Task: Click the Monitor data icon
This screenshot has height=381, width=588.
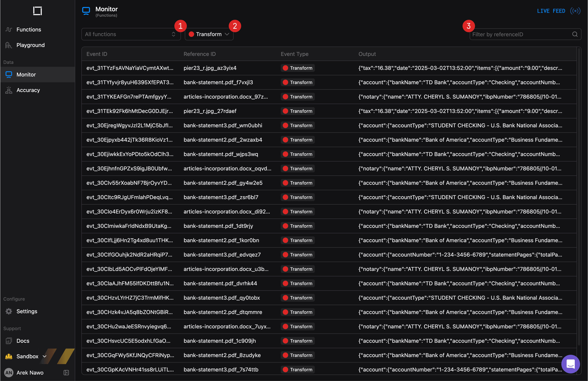Action: pos(9,74)
